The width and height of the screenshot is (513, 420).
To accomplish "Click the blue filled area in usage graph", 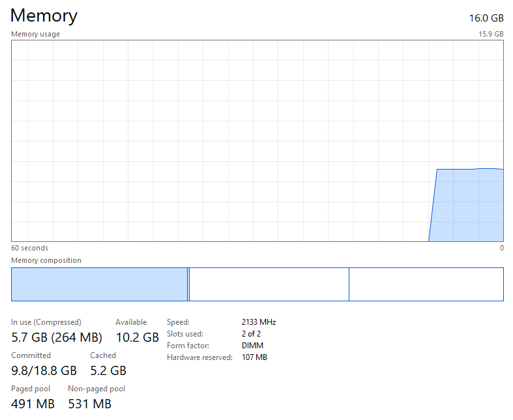I will coord(468,205).
